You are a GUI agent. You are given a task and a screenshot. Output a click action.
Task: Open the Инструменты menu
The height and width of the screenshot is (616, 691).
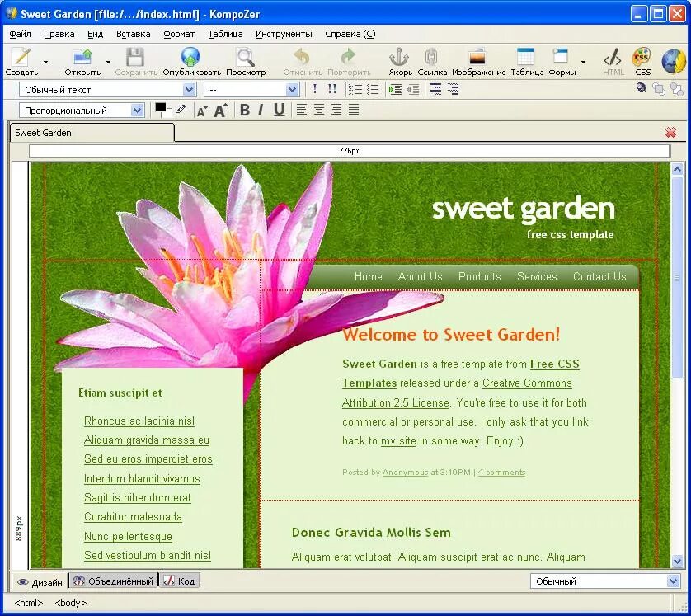[x=284, y=34]
